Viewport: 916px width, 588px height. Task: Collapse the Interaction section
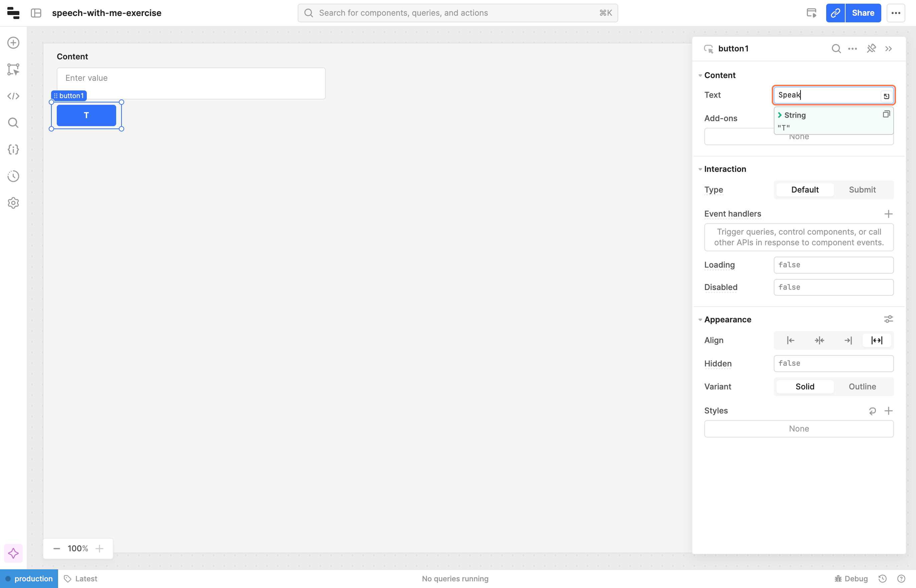[x=700, y=169]
